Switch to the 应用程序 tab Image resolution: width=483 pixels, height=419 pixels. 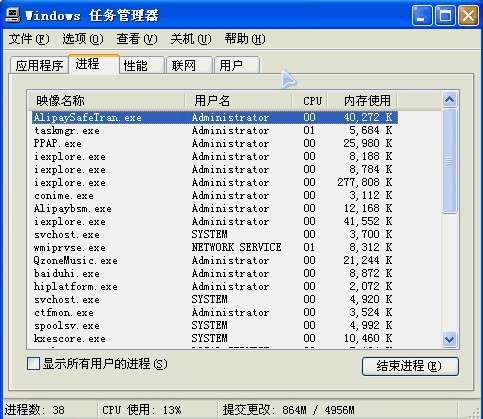pos(39,65)
